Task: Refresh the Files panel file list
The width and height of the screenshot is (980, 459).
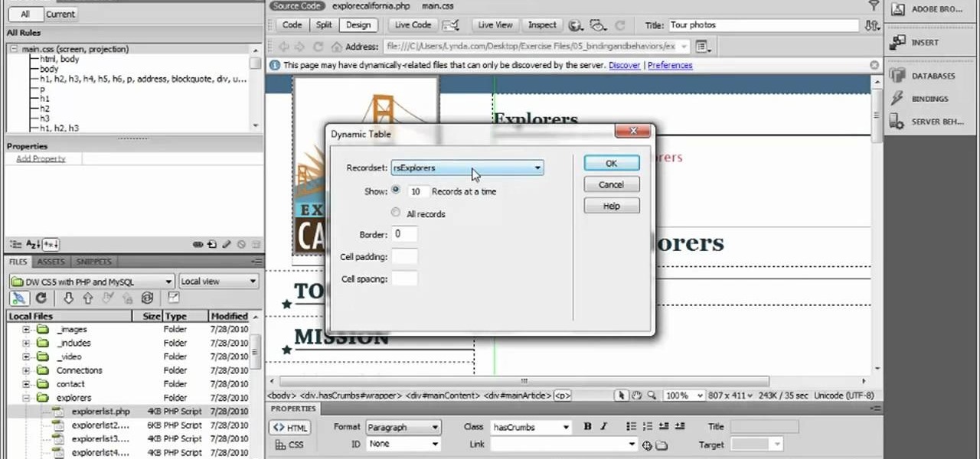Action: tap(41, 298)
